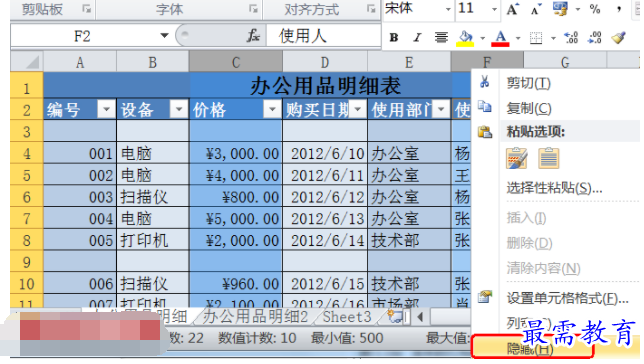Select column G header
644x364 pixels.
pyautogui.click(x=565, y=62)
